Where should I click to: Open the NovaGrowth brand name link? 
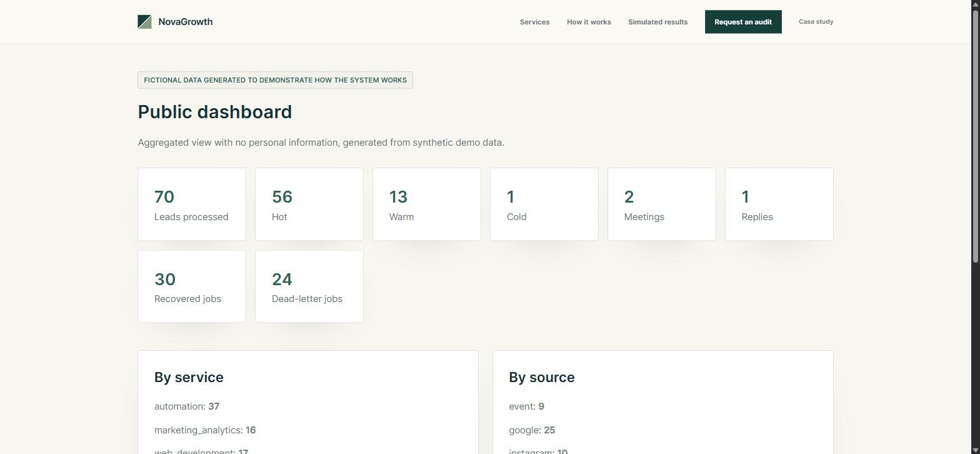coord(186,22)
